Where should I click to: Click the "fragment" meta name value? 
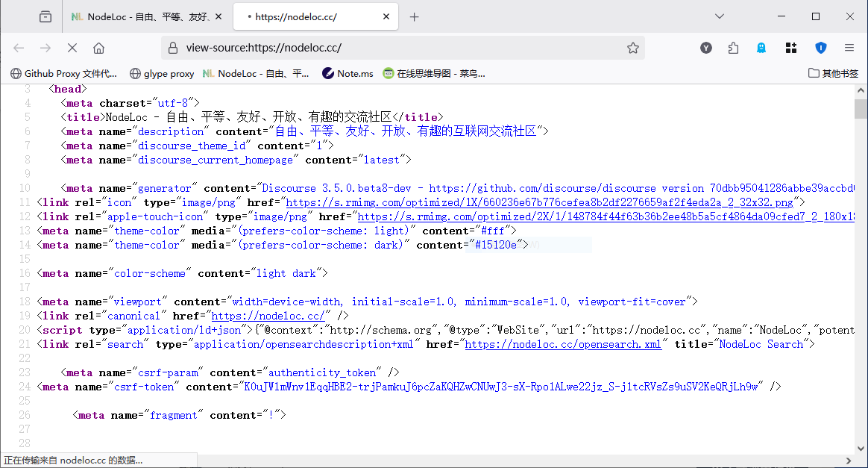[x=173, y=416]
